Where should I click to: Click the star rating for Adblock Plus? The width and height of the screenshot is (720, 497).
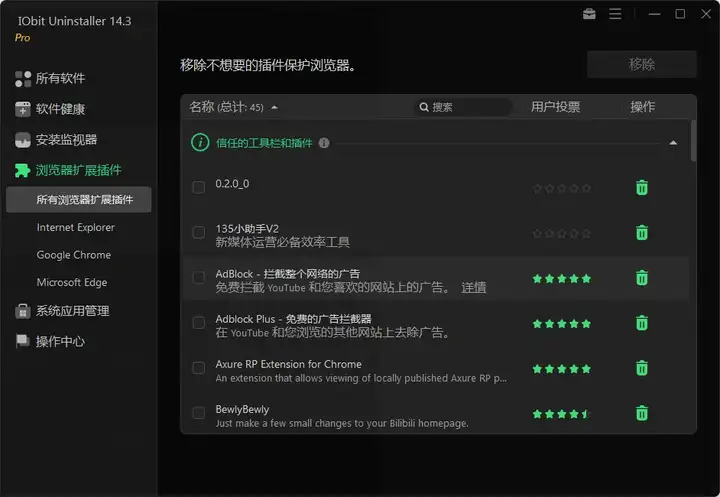[562, 324]
